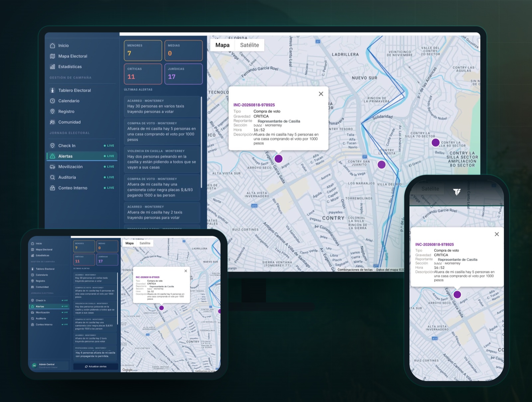Screen dimensions: 532x402
Task: Click Actualizar alertas button on the tablet
Action: pos(96,366)
